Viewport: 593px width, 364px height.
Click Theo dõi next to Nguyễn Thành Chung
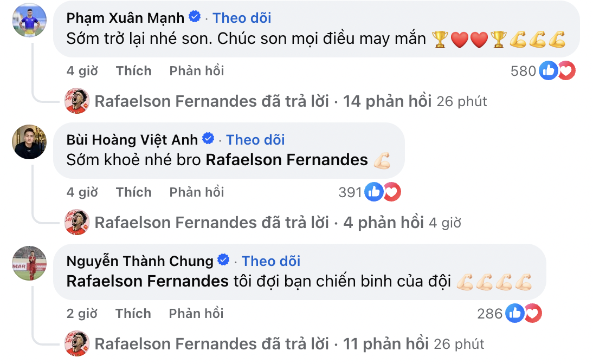click(x=271, y=261)
